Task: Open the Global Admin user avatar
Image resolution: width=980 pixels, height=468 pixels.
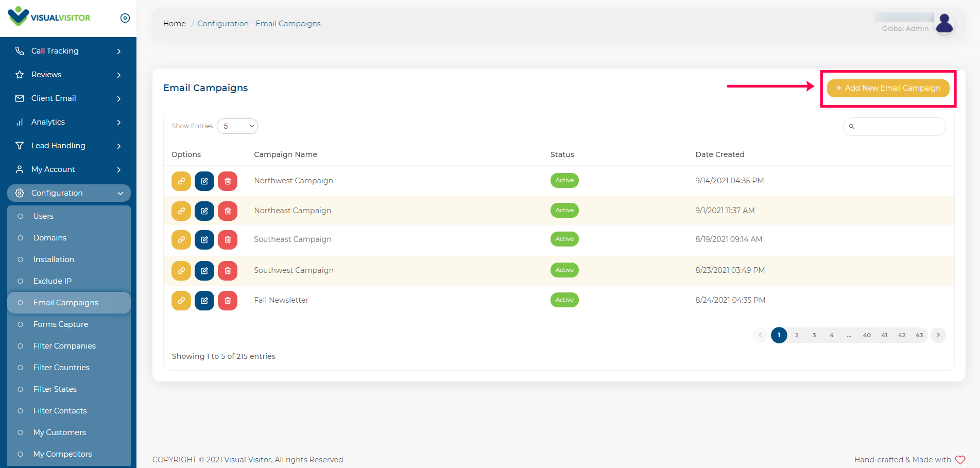Action: 944,23
